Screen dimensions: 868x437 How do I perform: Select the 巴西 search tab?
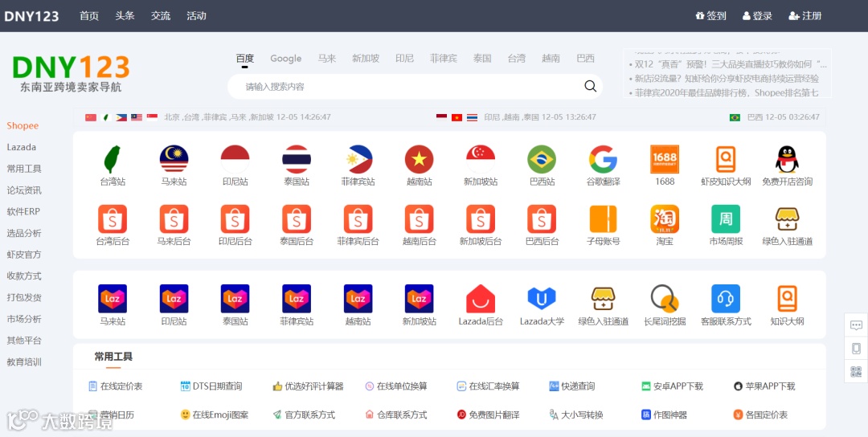tap(585, 59)
